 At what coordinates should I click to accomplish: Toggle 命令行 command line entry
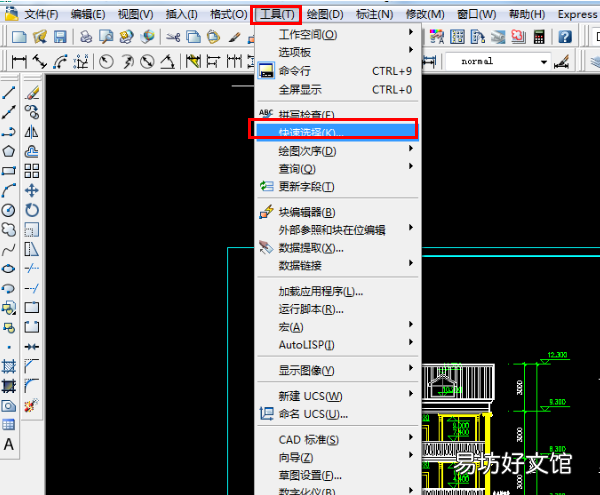click(337, 71)
